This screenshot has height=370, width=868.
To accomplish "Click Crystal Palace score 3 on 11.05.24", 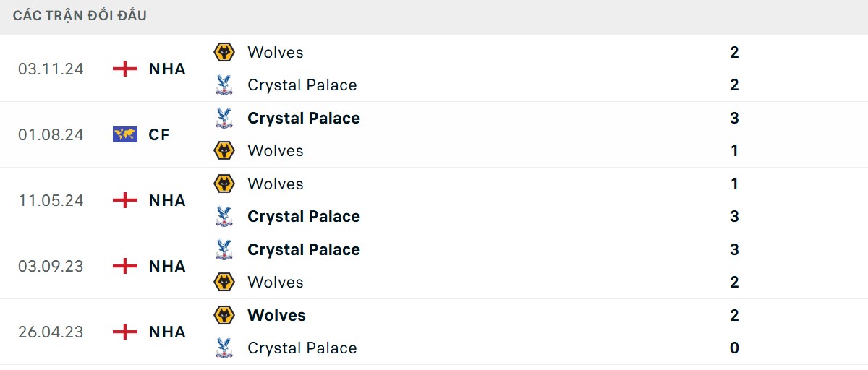I will pos(734,216).
